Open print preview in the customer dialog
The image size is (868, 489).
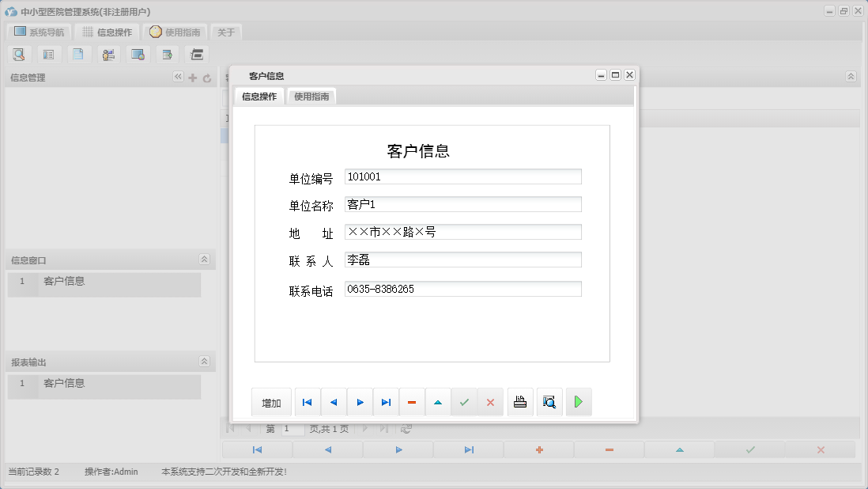pos(549,402)
